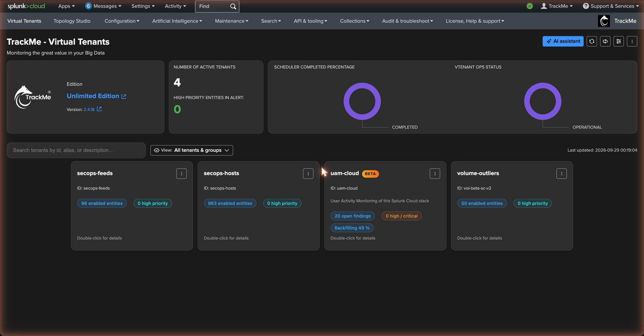
Task: Click the 20 open findings badge
Action: click(353, 216)
